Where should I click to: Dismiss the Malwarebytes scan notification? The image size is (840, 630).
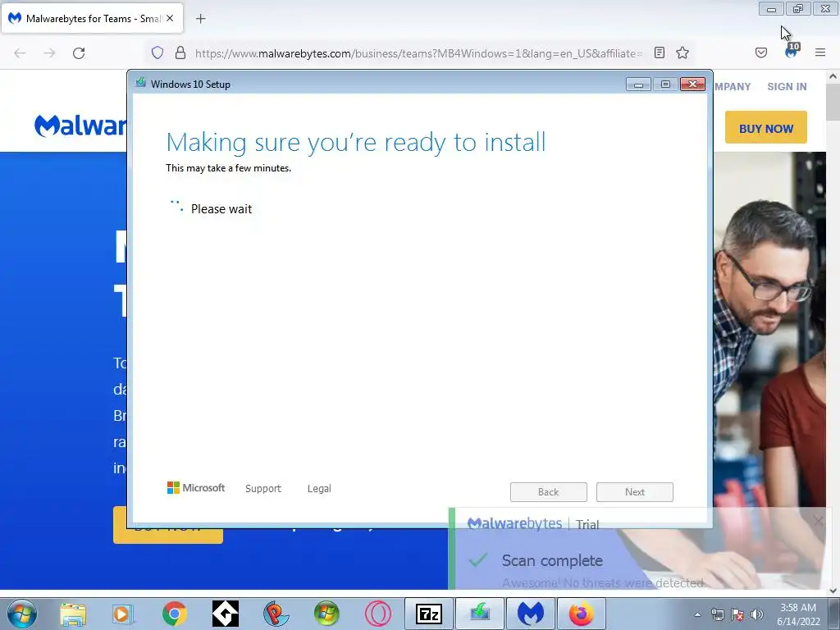coord(818,521)
